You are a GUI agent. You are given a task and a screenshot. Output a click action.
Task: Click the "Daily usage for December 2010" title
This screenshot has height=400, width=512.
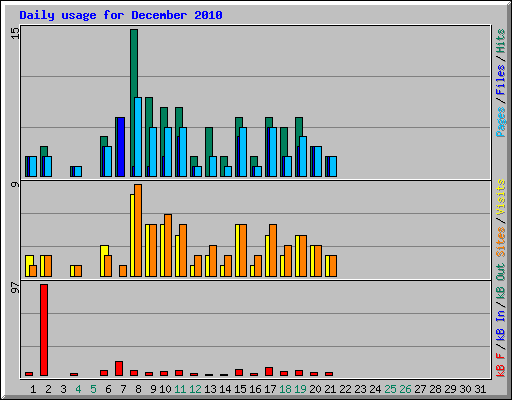pos(121,15)
